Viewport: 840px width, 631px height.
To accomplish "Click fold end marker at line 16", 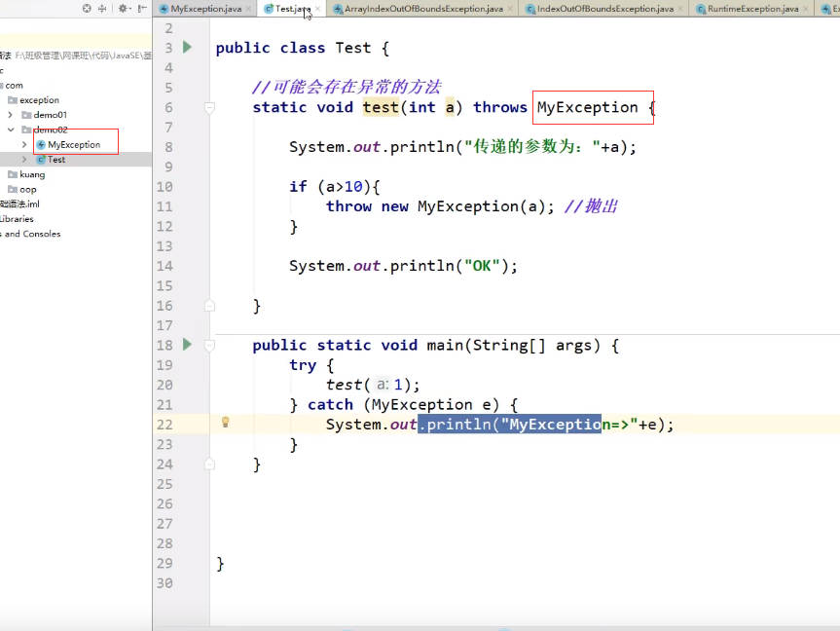I will click(210, 306).
